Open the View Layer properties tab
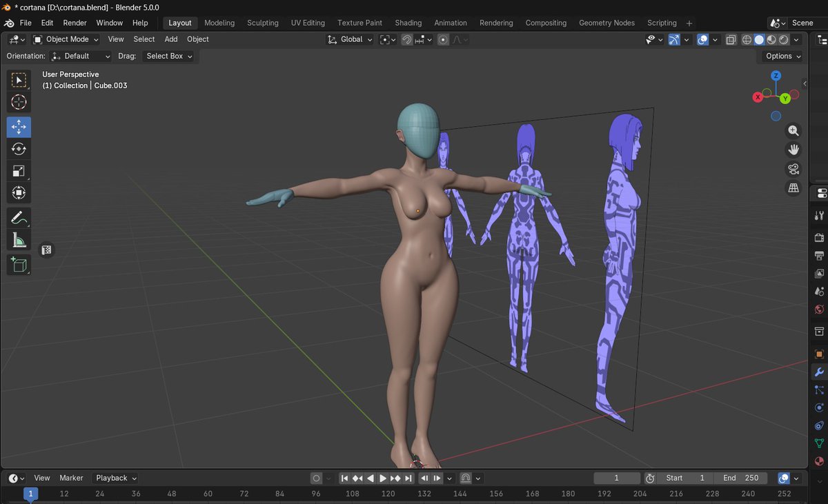This screenshot has height=504, width=828. point(820,274)
